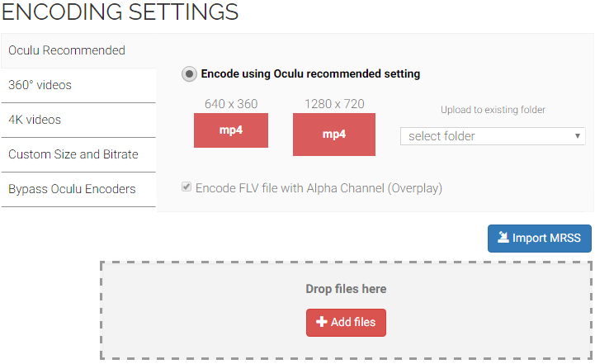Click the plus icon on Add files
595x364 pixels.
tap(321, 322)
